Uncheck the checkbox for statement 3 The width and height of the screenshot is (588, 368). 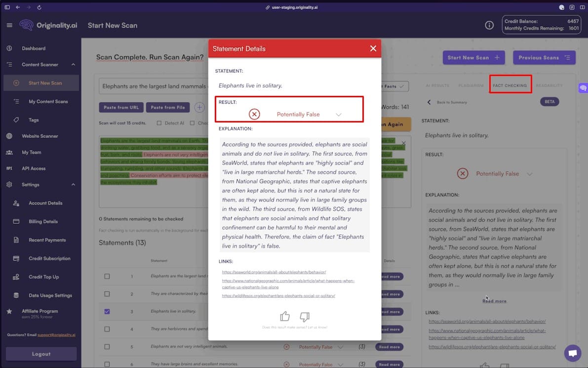tap(107, 312)
